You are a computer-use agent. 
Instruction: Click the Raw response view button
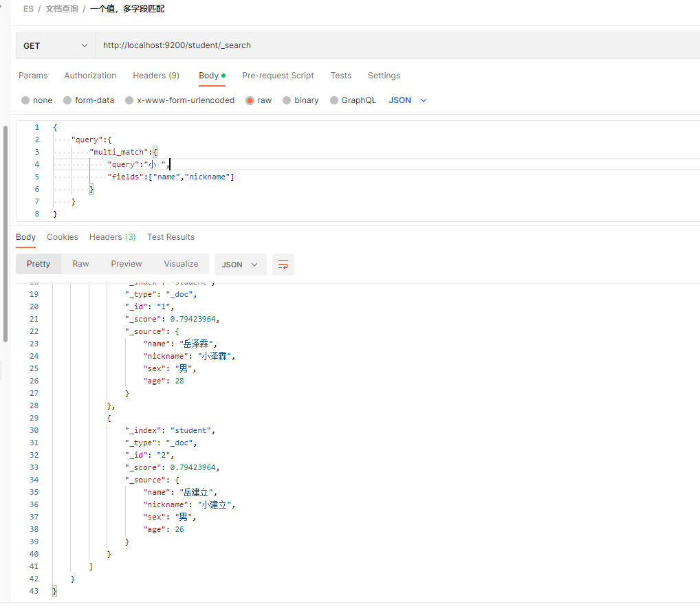click(80, 264)
